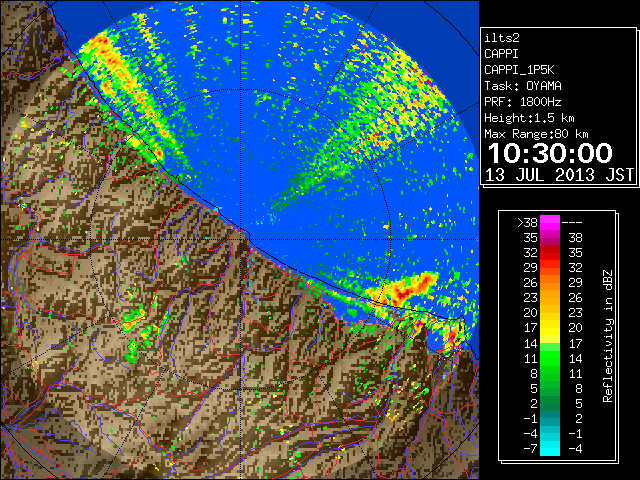Image resolution: width=640 pixels, height=480 pixels.
Task: Pick the bright green 11-14 dBZ legend color
Action: [550, 358]
